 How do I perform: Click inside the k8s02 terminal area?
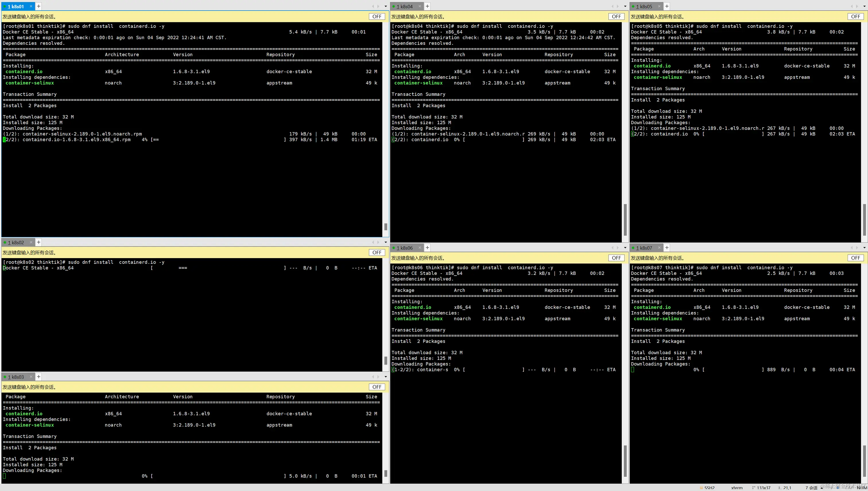tap(189, 320)
